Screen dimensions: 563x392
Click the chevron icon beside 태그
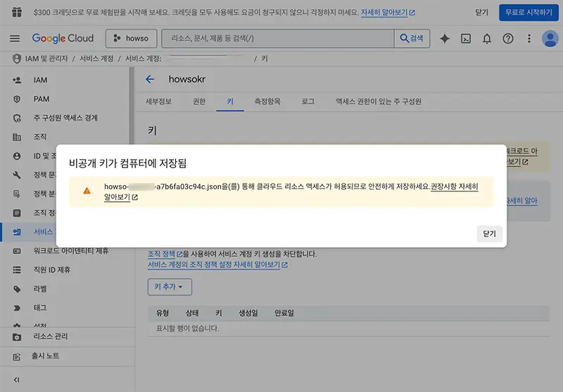[x=17, y=308]
